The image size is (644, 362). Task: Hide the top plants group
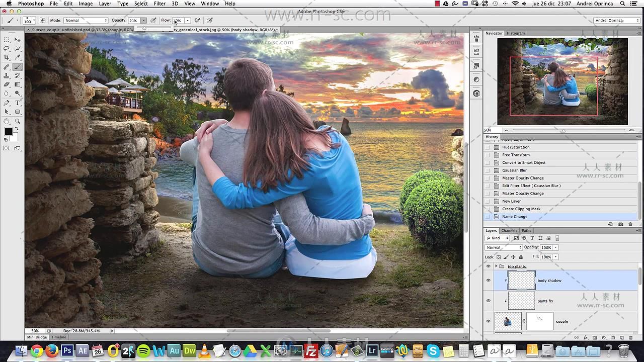[x=489, y=266]
